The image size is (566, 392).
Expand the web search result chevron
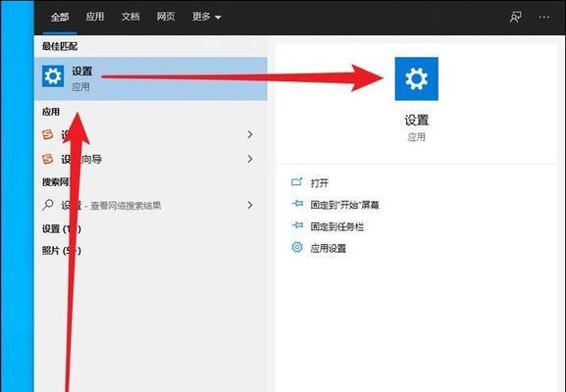250,205
